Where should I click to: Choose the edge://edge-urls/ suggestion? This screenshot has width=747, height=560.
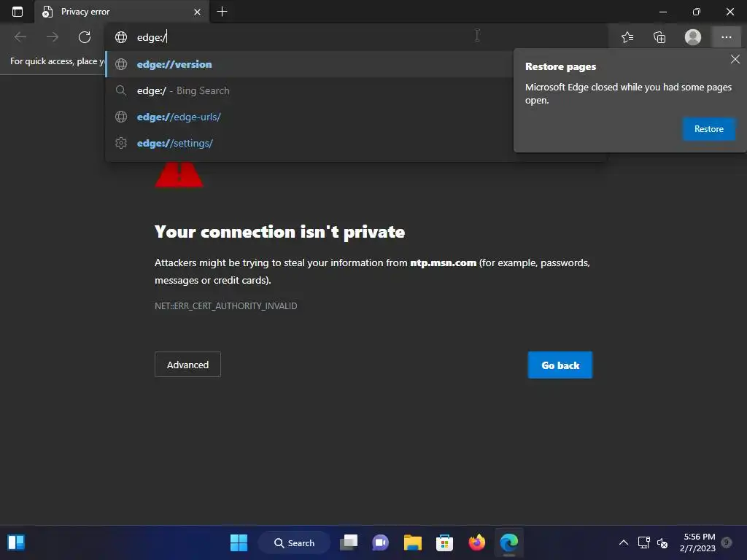tap(309, 117)
